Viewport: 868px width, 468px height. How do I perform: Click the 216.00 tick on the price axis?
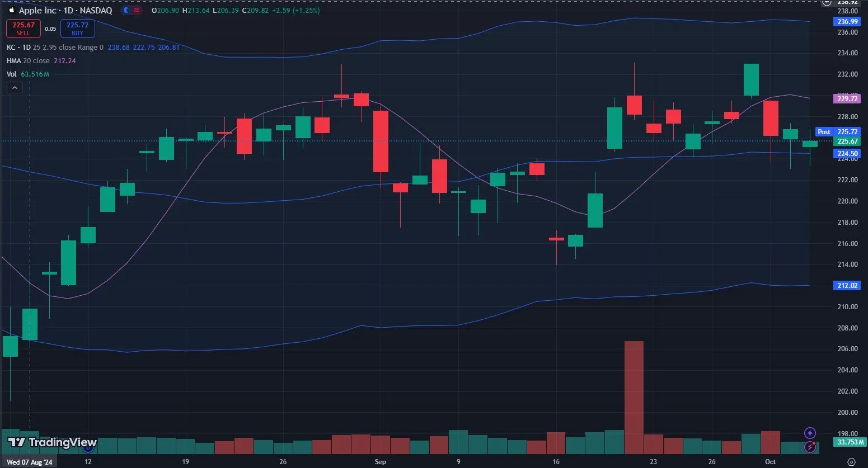pos(847,244)
